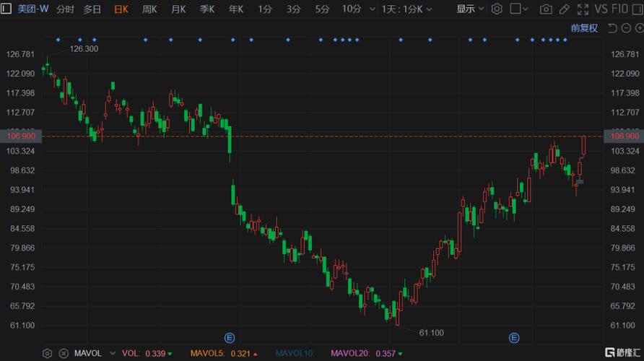Viewport: 644px width, 361px height.
Task: Click the 126.300 high price label
Action: point(84,49)
